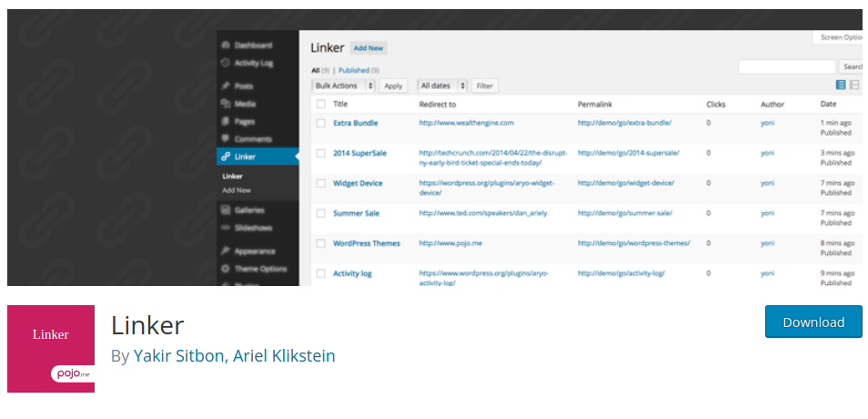Image resolution: width=868 pixels, height=419 pixels.
Task: Select the Linker item in sidebar
Action: 257,157
